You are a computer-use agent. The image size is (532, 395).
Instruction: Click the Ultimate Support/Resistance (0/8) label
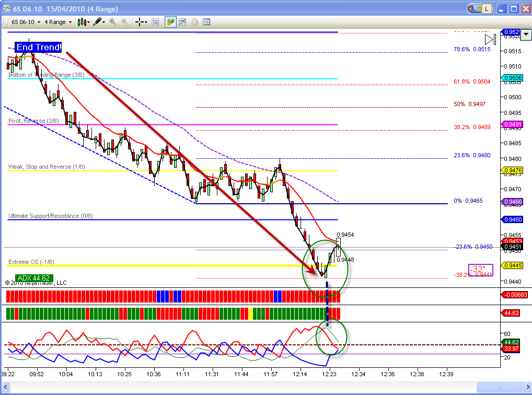pyautogui.click(x=51, y=216)
